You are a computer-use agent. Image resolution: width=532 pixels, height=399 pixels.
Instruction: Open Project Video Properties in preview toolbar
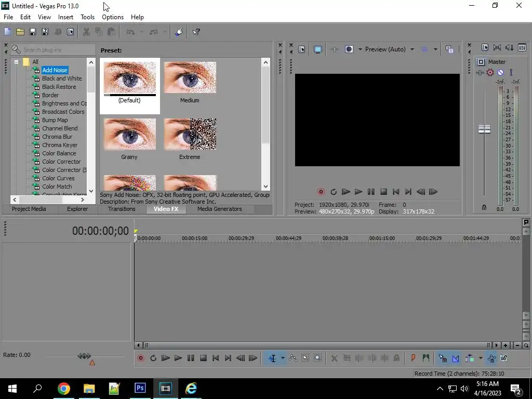302,49
